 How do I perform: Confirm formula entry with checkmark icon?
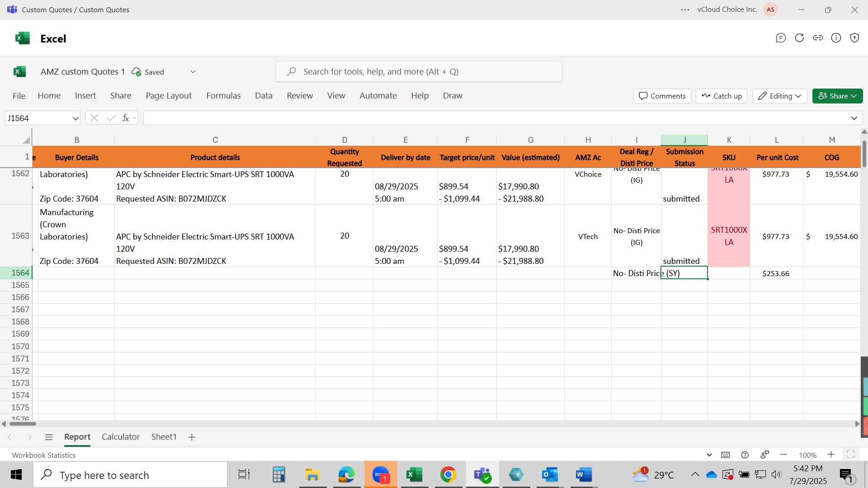pos(111,118)
